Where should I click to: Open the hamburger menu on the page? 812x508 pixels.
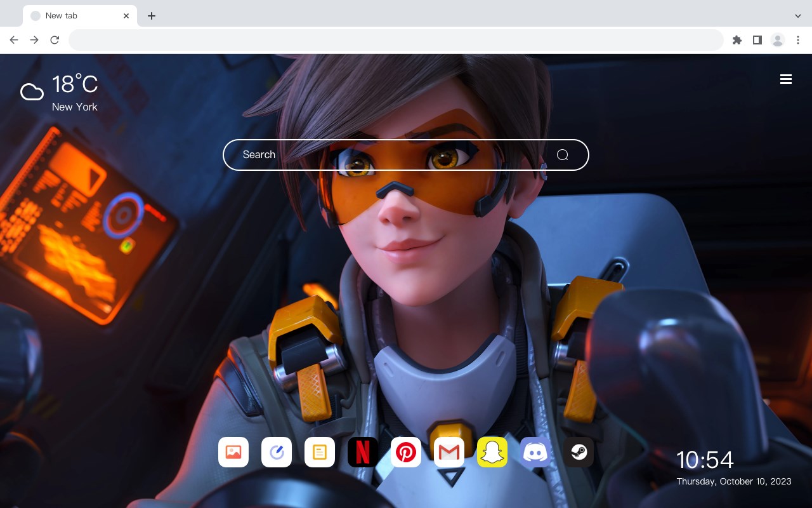[x=786, y=79]
